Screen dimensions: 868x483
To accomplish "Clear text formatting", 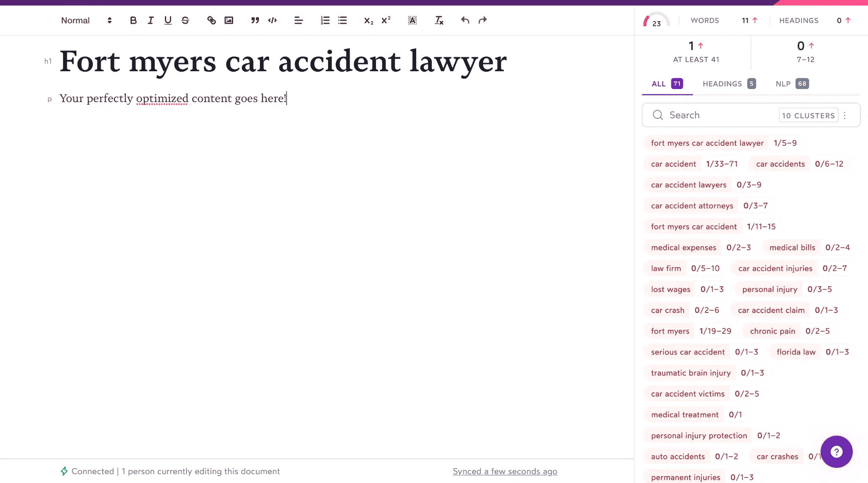I will point(439,20).
